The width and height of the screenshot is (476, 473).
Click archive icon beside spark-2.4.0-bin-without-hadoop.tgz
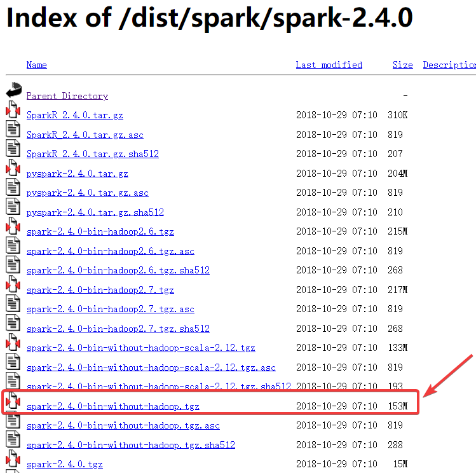pos(13,401)
